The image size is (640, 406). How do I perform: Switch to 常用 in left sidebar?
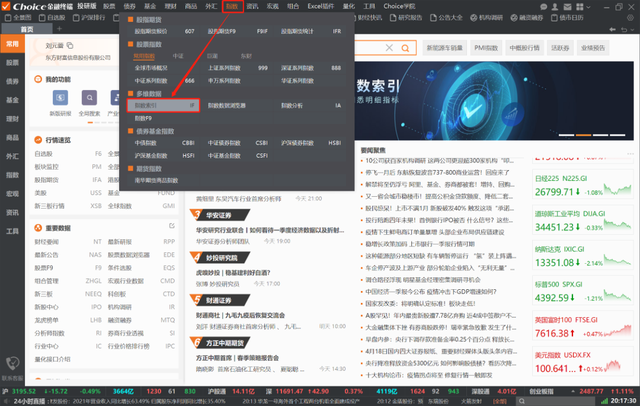point(11,45)
